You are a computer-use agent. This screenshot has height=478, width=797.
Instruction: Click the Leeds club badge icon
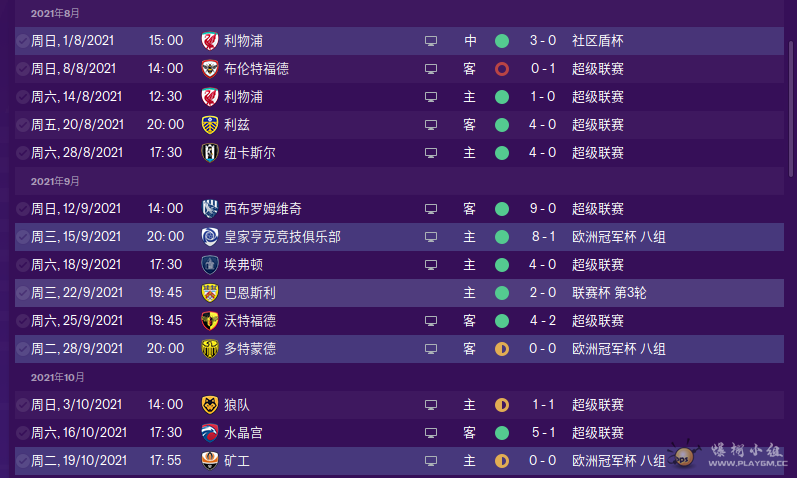coord(209,125)
